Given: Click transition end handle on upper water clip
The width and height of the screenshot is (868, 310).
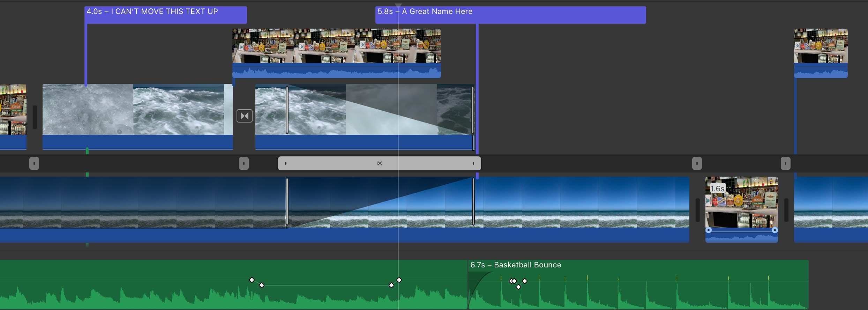Looking at the screenshot, I should [473, 110].
